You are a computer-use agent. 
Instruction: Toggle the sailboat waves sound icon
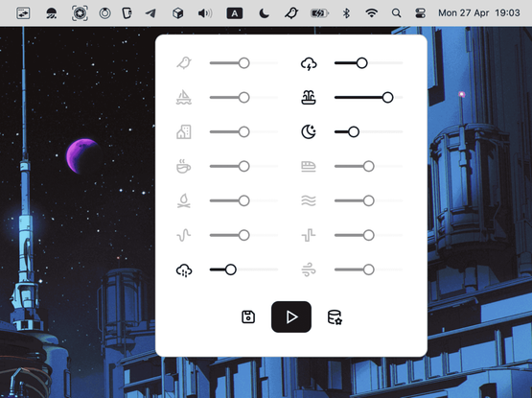point(184,98)
